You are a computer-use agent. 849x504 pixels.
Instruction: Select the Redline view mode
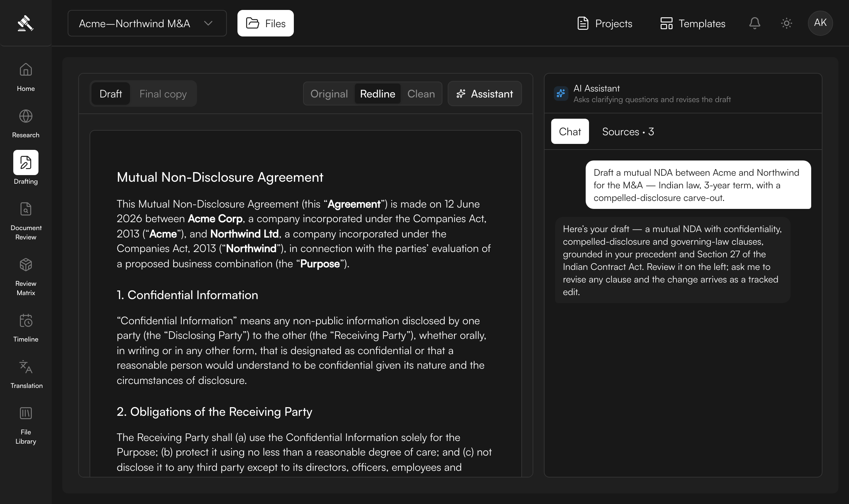click(378, 94)
